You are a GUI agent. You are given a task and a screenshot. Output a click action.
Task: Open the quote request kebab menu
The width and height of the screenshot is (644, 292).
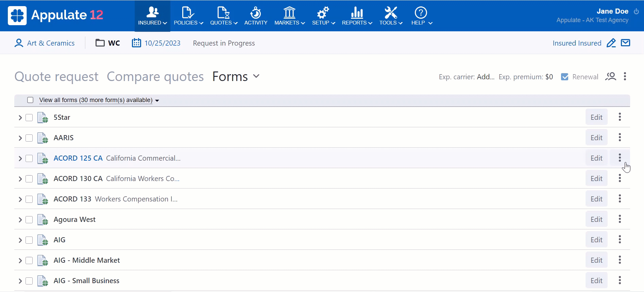pyautogui.click(x=625, y=76)
